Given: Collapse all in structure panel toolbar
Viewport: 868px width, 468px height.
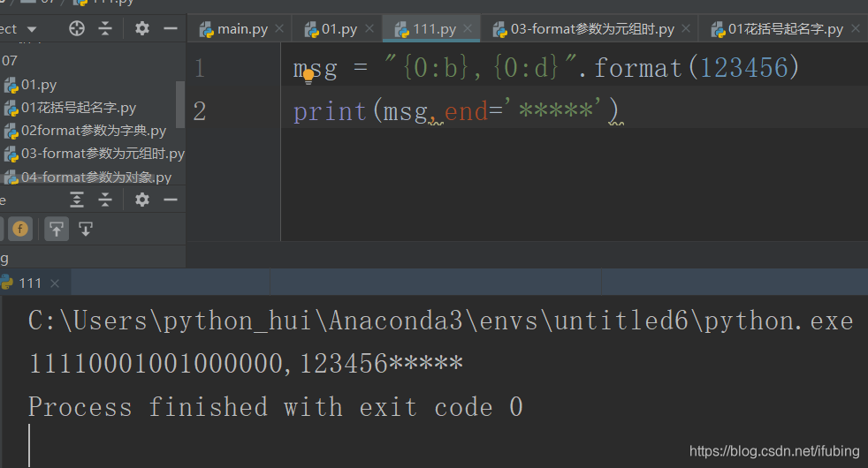Looking at the screenshot, I should (x=105, y=200).
